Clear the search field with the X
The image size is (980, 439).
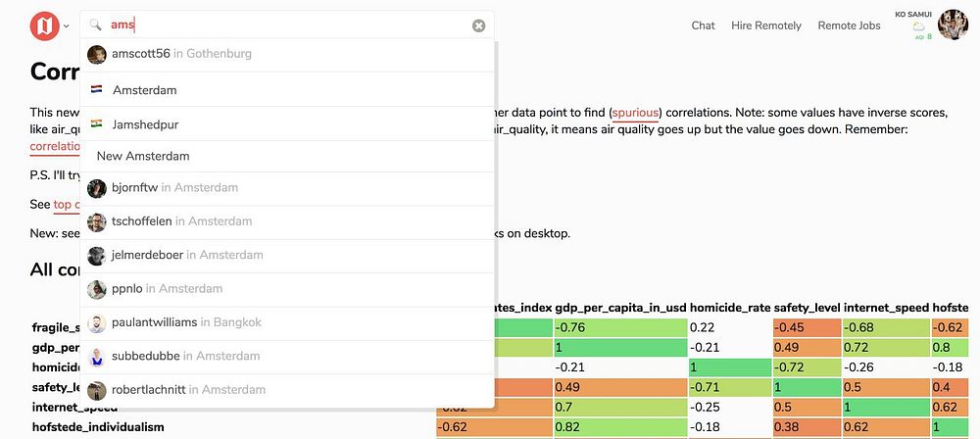(478, 25)
